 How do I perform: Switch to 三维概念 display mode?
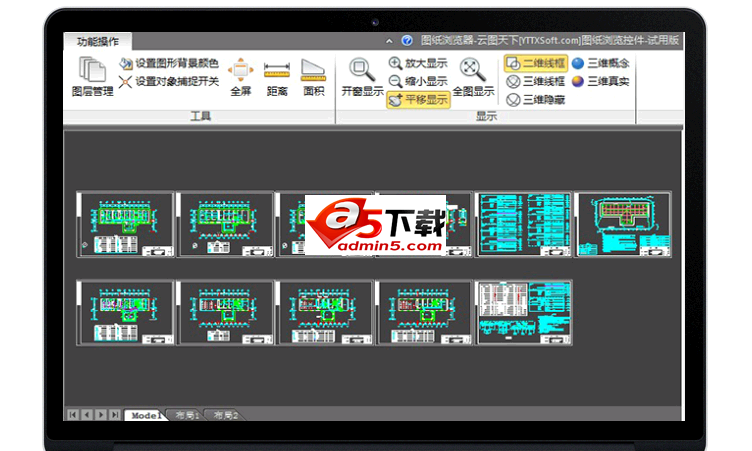point(600,63)
